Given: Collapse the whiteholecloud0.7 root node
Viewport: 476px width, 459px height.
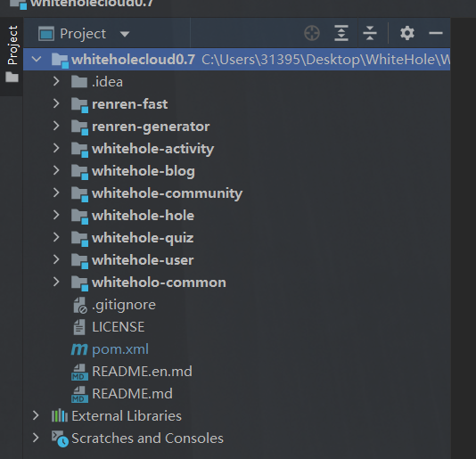Looking at the screenshot, I should pos(37,59).
